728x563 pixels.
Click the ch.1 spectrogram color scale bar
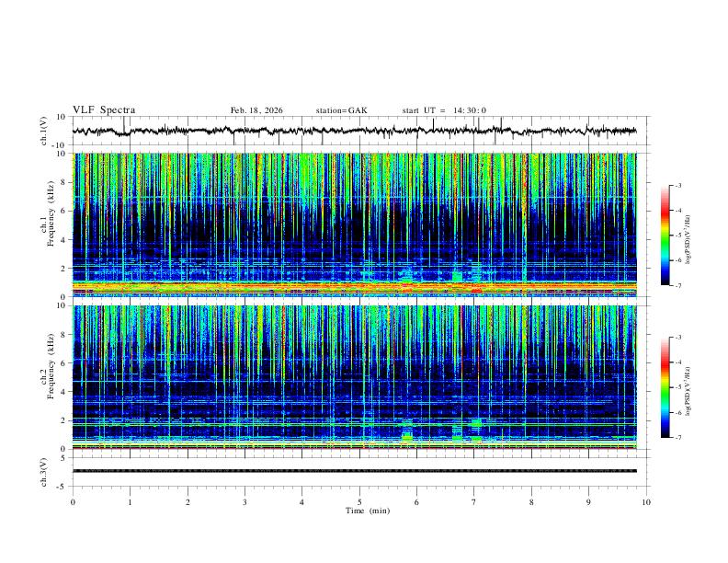click(665, 236)
